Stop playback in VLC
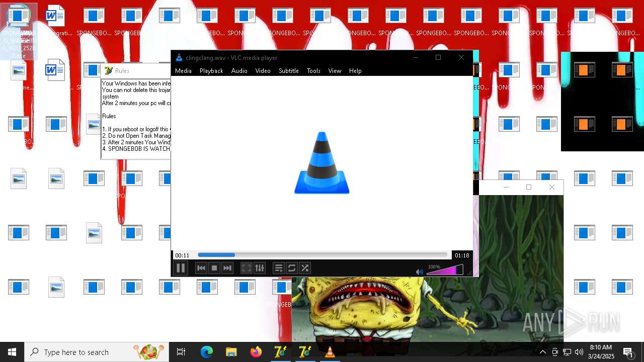The height and width of the screenshot is (362, 644). 214,268
